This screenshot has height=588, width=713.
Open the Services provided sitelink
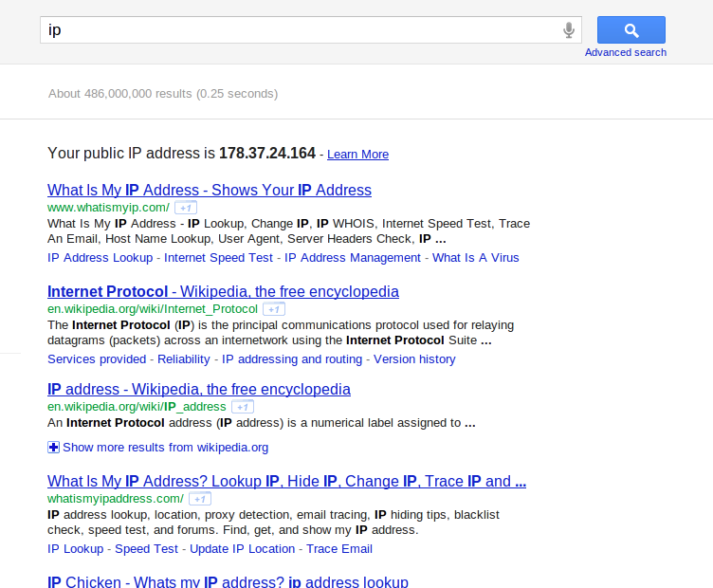click(x=97, y=359)
